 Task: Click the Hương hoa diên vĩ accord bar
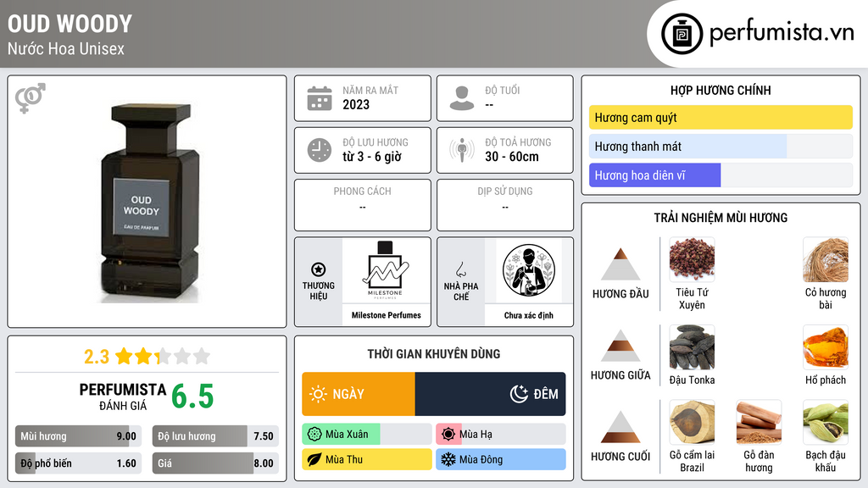(x=721, y=175)
